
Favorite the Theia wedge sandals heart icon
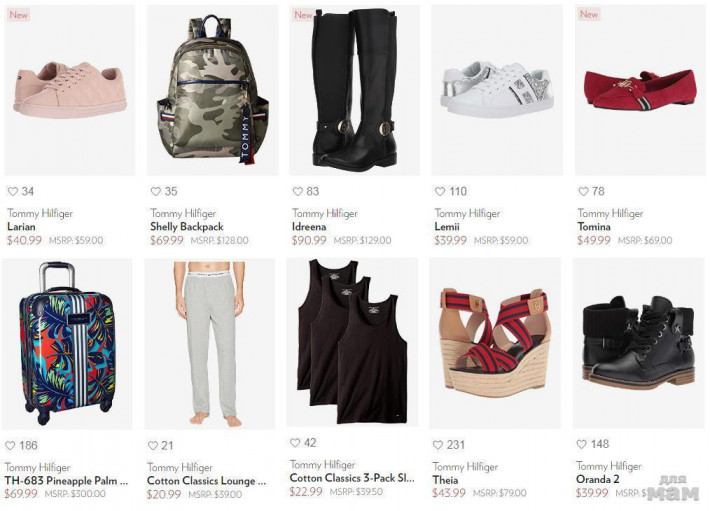click(438, 445)
